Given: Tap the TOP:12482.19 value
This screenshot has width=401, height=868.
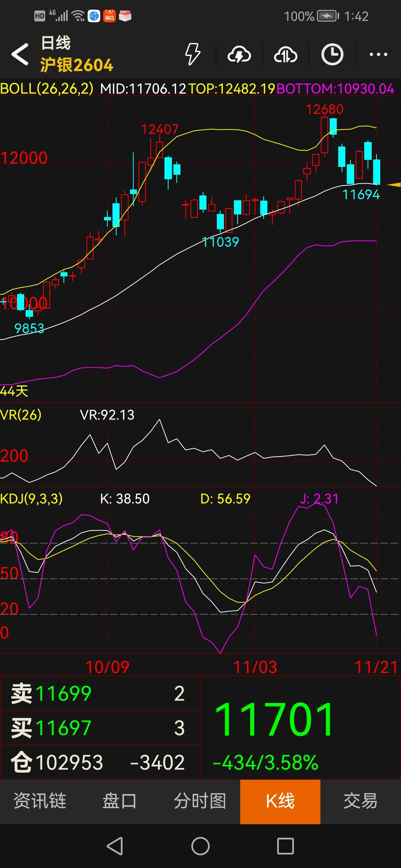Looking at the screenshot, I should [232, 89].
